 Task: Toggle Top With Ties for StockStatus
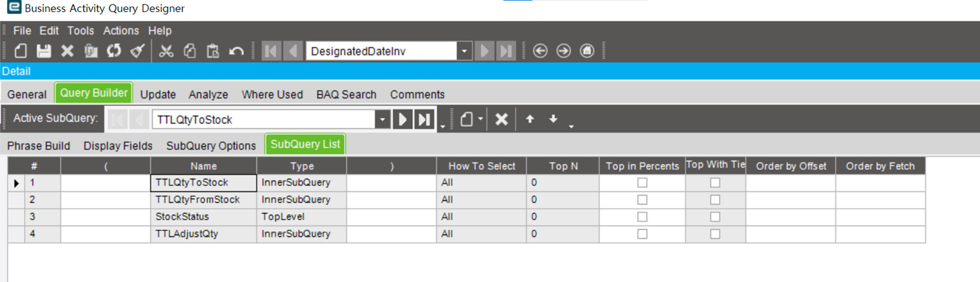(715, 217)
